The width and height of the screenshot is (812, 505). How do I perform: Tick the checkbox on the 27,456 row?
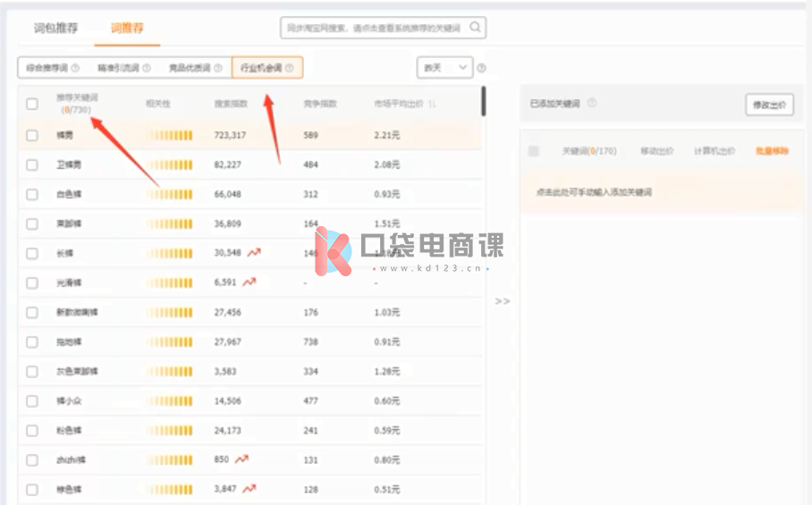[32, 312]
